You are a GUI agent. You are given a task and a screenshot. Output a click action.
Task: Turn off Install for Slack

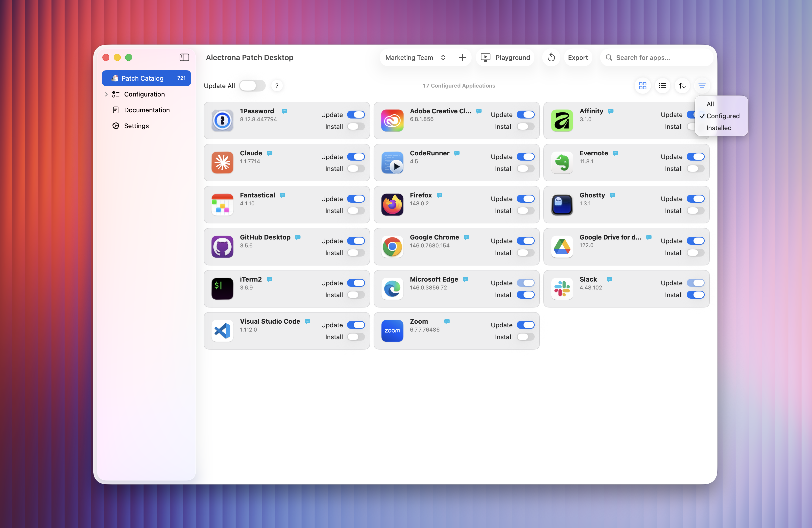(695, 295)
